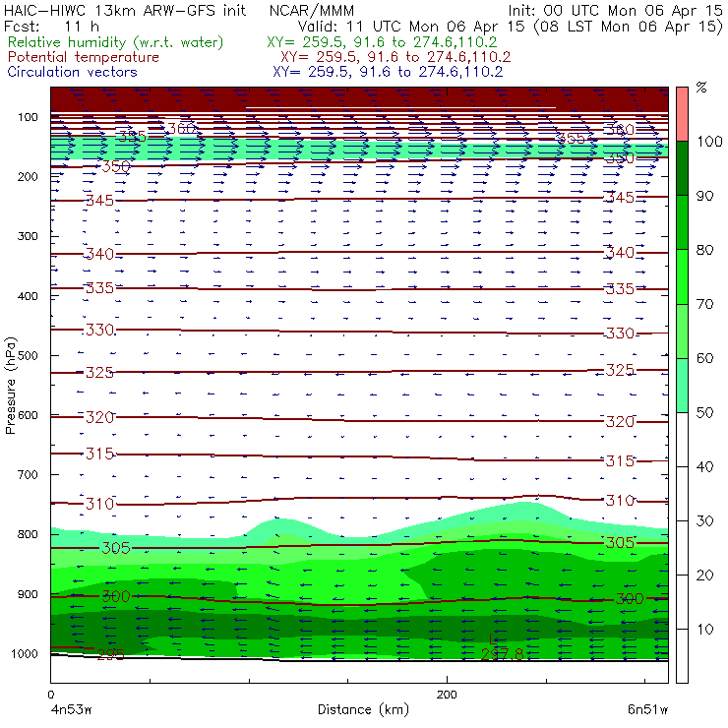The image size is (728, 728).
Task: Click the colorbar tick label '50'
Action: tap(704, 413)
